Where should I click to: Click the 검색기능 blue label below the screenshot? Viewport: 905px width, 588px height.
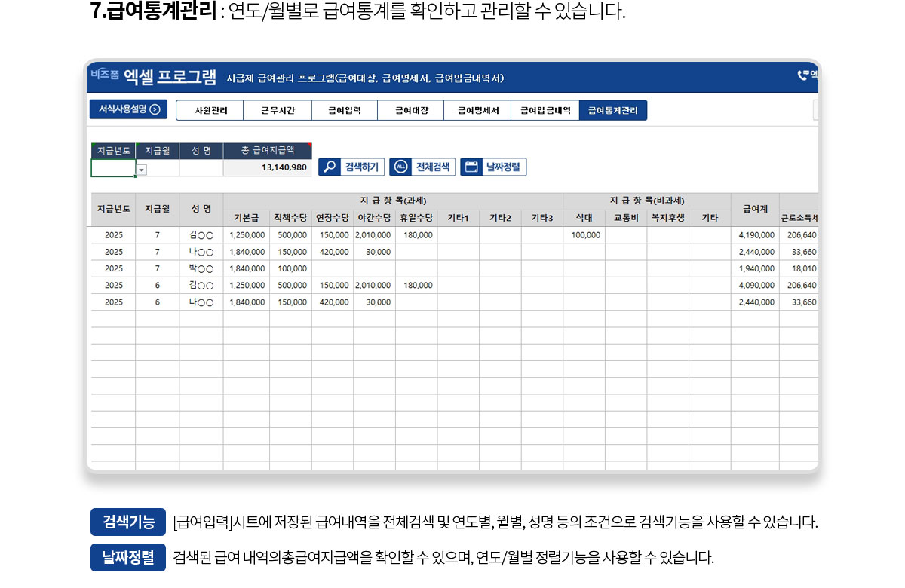(x=128, y=522)
